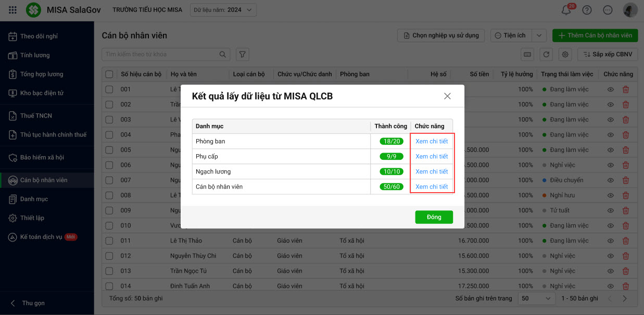The height and width of the screenshot is (315, 644).
Task: Click Xem chi tiết for Ngạch lương
Action: tap(432, 171)
